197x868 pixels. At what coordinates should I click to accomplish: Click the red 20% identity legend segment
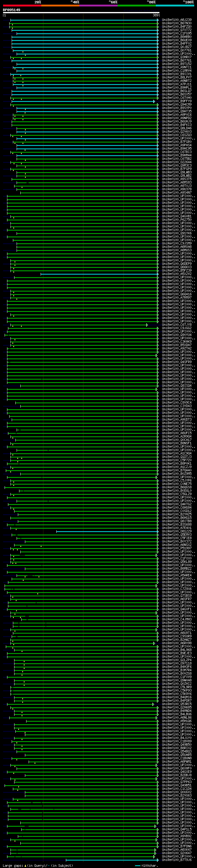[22, 6]
